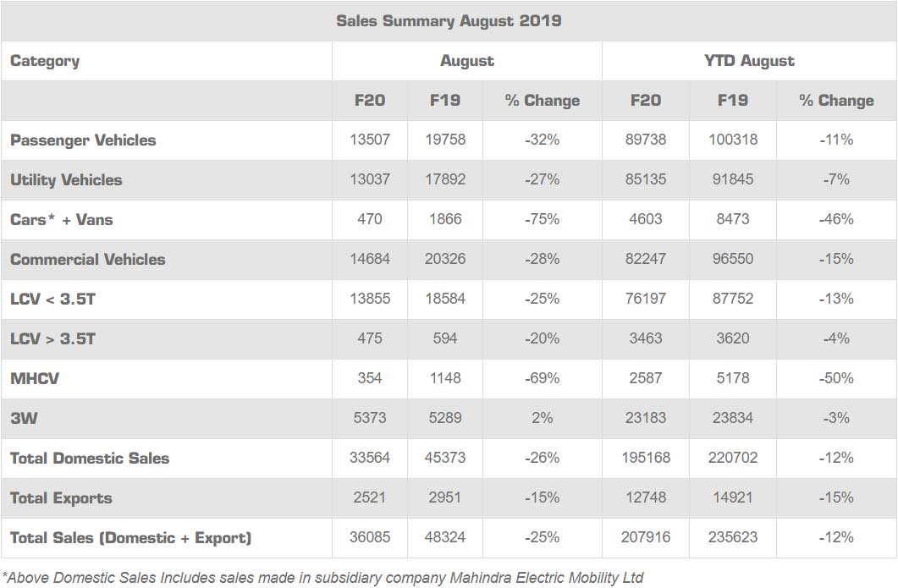Image resolution: width=898 pixels, height=588 pixels.
Task: Click the Total Domestic Sales row label
Action: (x=90, y=459)
